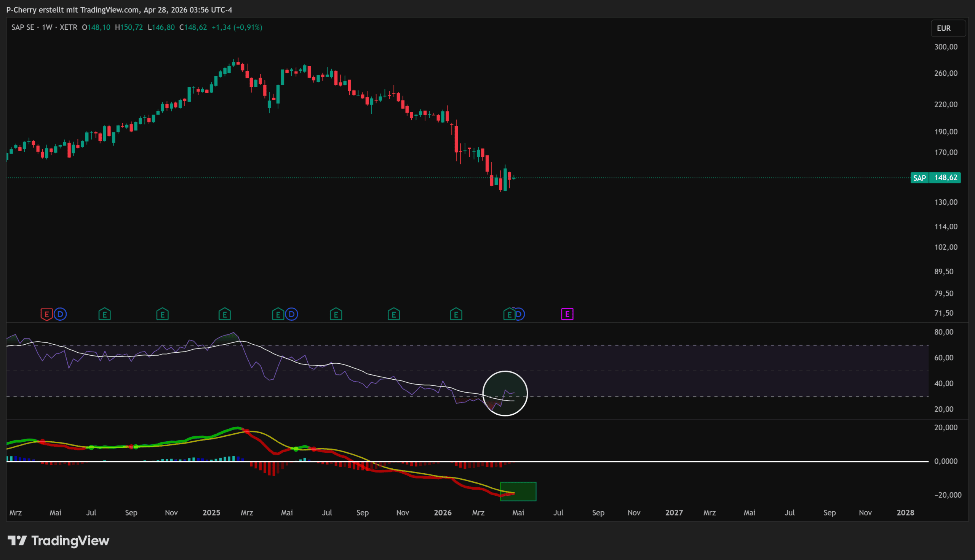Image resolution: width=975 pixels, height=560 pixels.
Task: Click green earnings E marker left of the middle blue D
Action: (278, 314)
